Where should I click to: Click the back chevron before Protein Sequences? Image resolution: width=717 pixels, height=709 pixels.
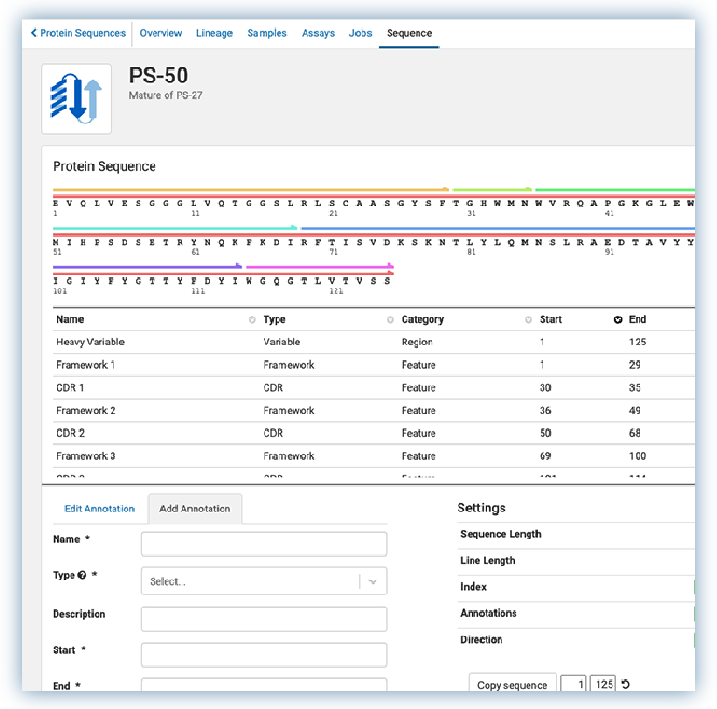[x=33, y=33]
